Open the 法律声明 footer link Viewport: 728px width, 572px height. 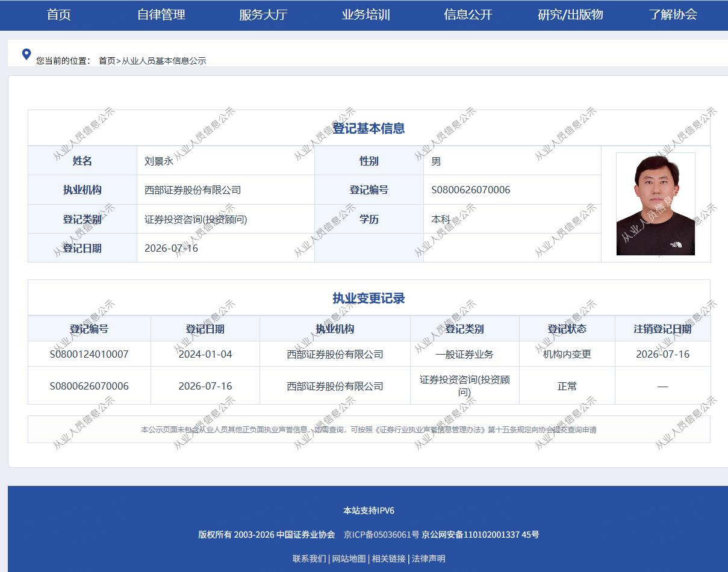click(429, 559)
